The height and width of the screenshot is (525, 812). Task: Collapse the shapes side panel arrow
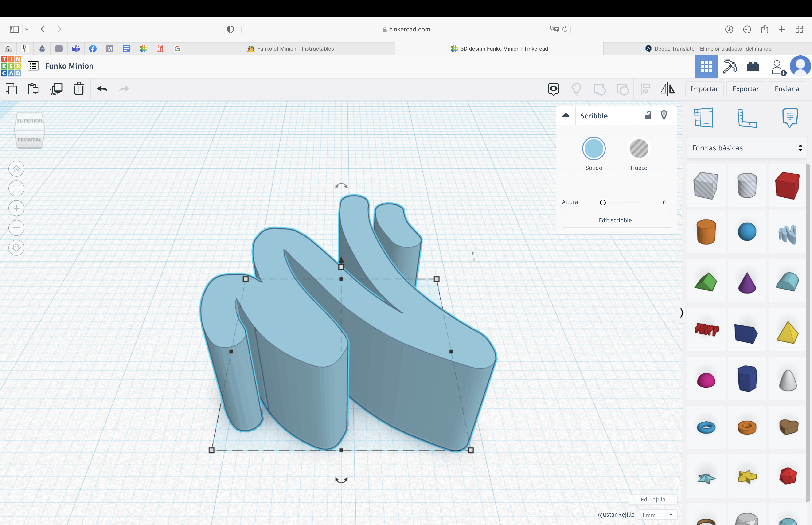point(682,313)
